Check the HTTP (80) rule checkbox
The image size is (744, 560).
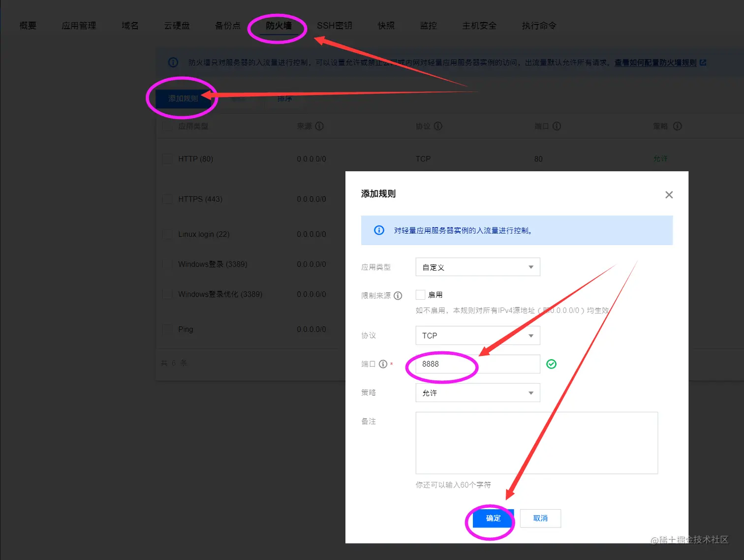167,159
